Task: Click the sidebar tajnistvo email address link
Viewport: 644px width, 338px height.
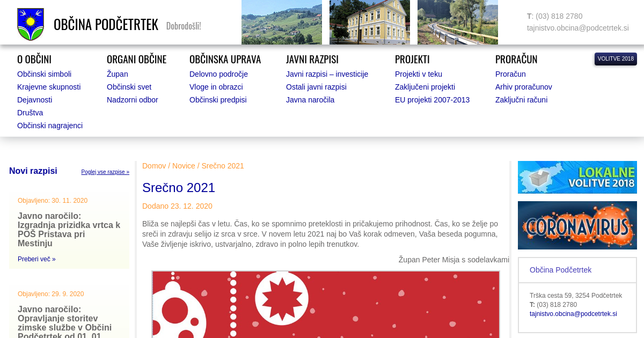Action: pyautogui.click(x=573, y=314)
